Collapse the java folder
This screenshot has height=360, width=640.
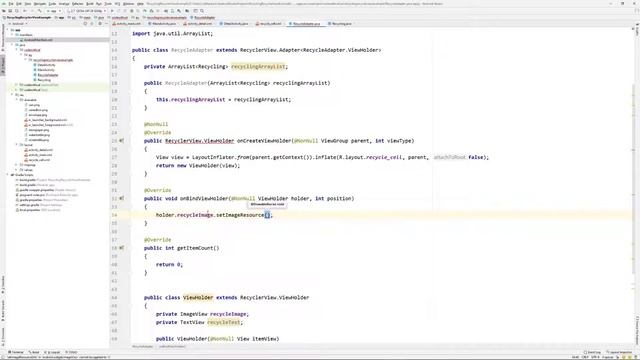(12, 44)
